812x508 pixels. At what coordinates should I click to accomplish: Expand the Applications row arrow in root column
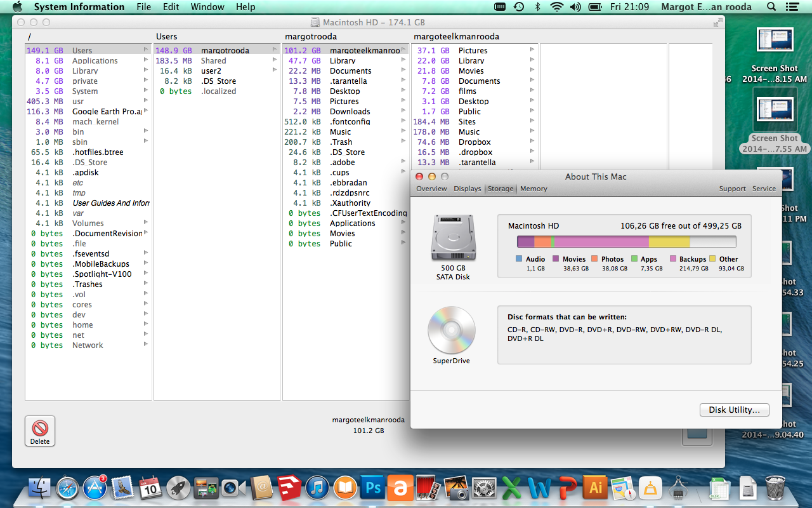click(146, 60)
